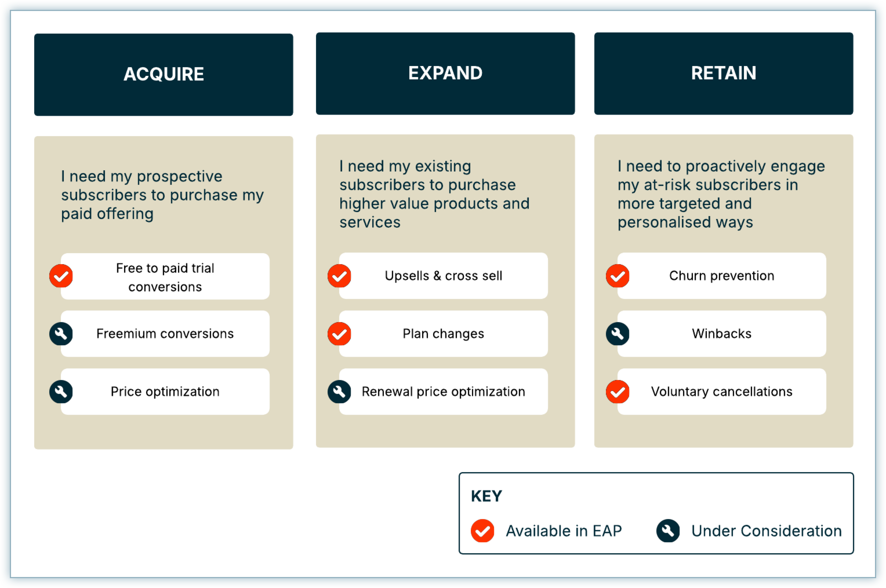Click the checkmark icon for Voluntary cancellations
This screenshot has height=588, width=886.
tap(618, 392)
